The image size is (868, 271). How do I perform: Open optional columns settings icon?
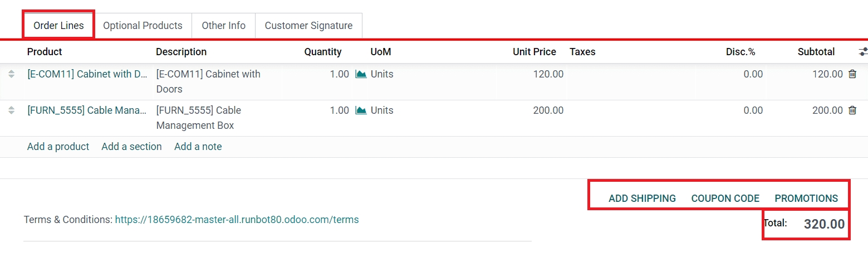coord(862,52)
